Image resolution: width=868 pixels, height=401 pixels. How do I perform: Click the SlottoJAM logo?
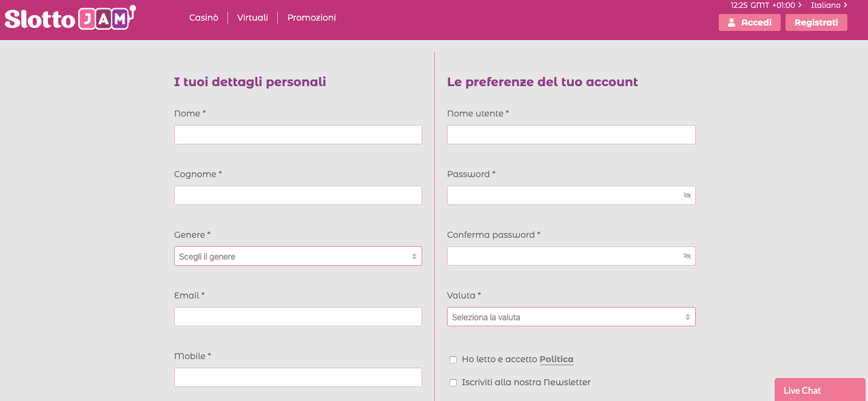pos(70,18)
